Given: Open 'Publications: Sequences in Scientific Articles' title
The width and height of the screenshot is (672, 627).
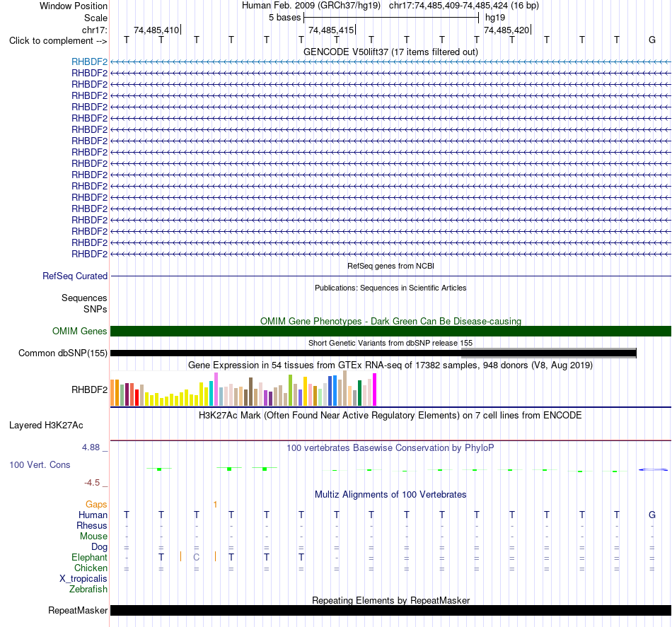Looking at the screenshot, I should [390, 288].
